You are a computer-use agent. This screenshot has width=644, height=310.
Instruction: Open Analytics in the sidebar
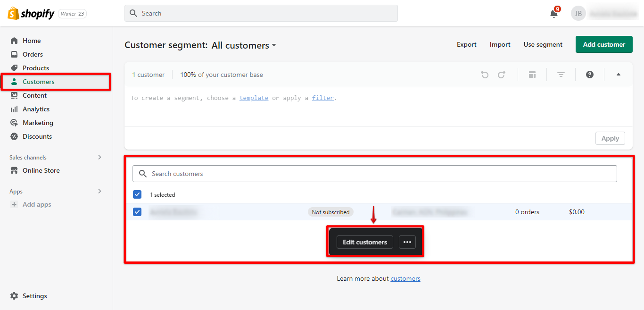tap(36, 109)
